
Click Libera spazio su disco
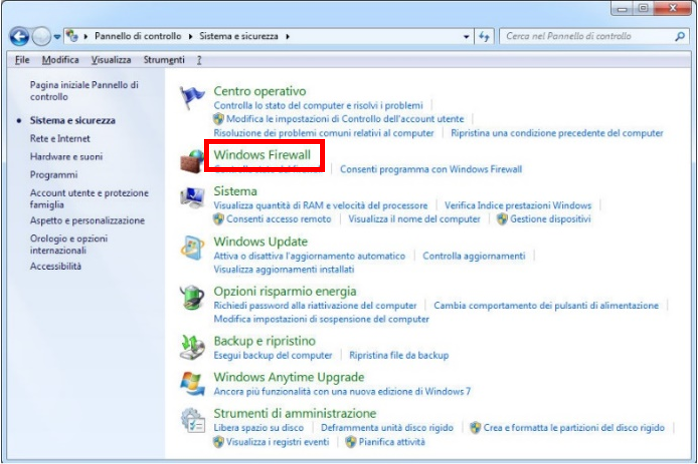click(259, 428)
